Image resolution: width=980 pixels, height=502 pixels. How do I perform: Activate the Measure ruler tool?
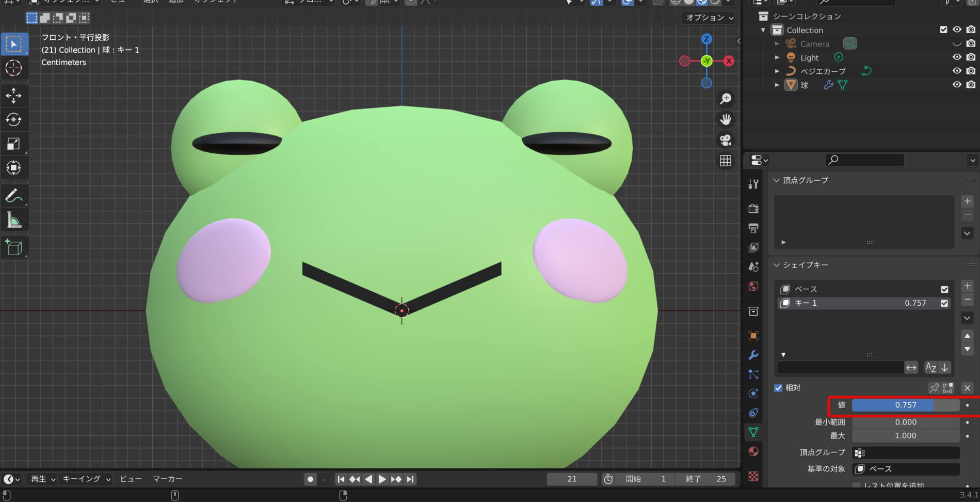[x=13, y=221]
